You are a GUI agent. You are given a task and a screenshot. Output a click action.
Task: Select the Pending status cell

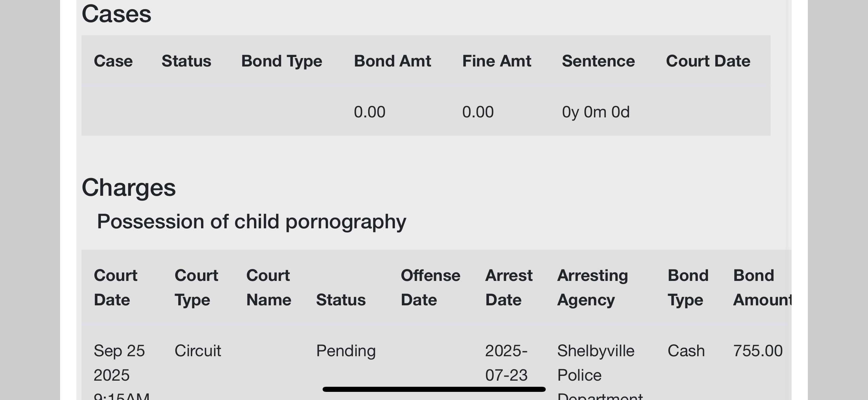click(346, 351)
